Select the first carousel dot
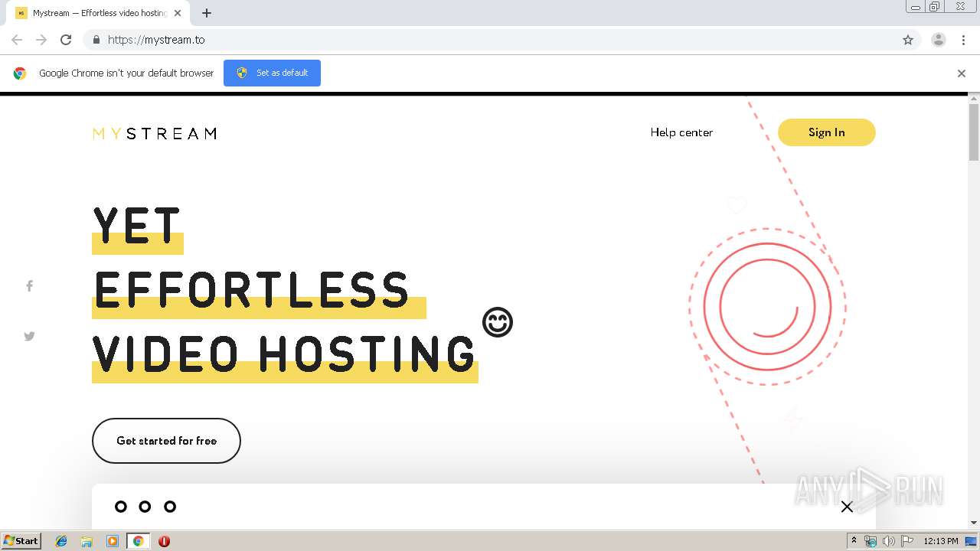980x551 pixels. 120,507
